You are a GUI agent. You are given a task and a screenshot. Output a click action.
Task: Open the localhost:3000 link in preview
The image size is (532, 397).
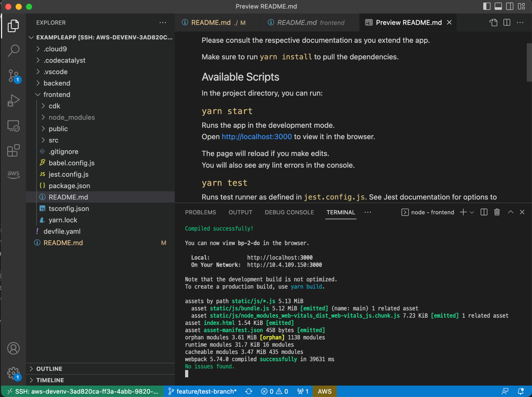pyautogui.click(x=257, y=137)
